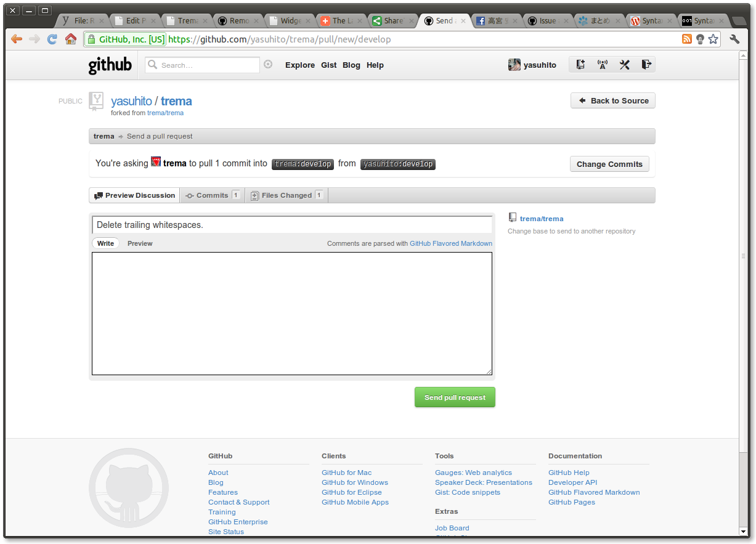The width and height of the screenshot is (756, 544).
Task: Click the RSS feed icon in address bar
Action: [x=687, y=39]
